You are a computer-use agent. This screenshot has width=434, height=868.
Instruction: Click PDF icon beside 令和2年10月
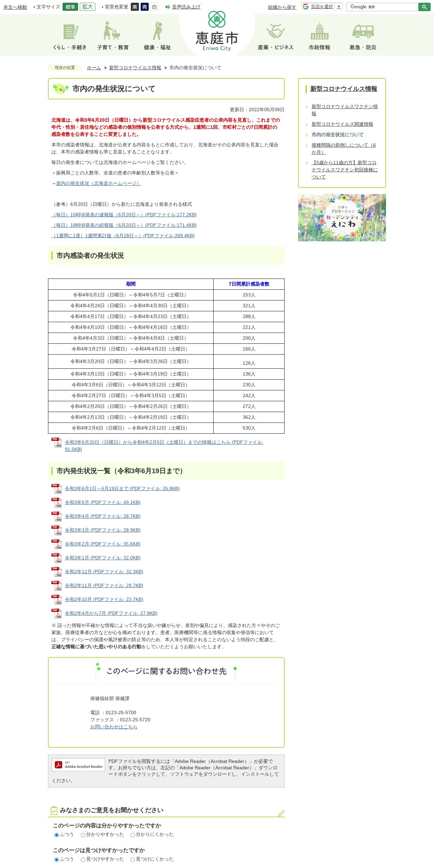[x=56, y=600]
